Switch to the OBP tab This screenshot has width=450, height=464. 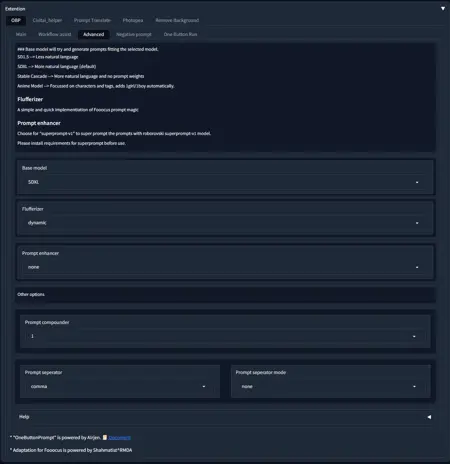(x=16, y=20)
